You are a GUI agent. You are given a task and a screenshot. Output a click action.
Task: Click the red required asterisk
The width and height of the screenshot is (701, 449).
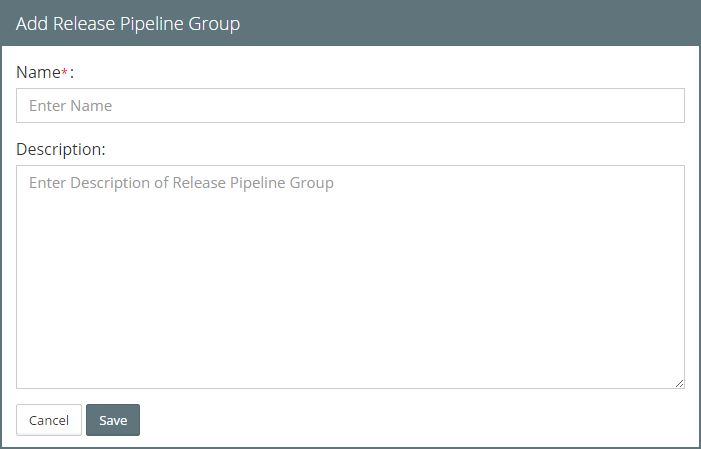pyautogui.click(x=65, y=72)
